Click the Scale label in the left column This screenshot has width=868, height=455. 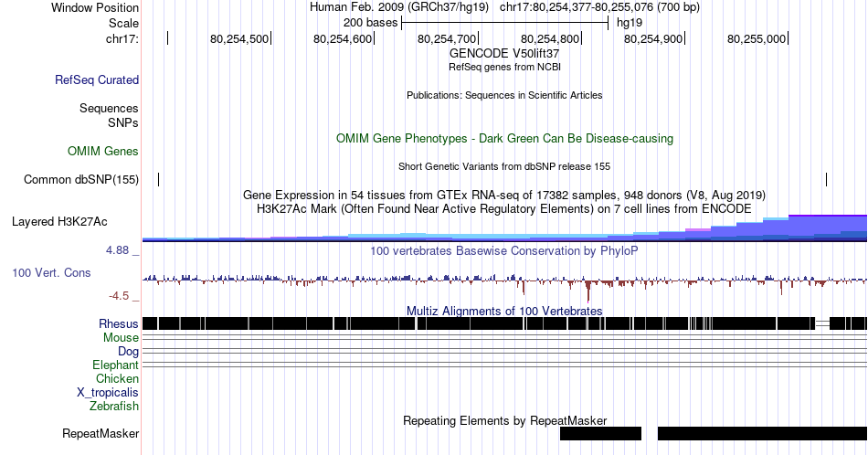[x=124, y=23]
